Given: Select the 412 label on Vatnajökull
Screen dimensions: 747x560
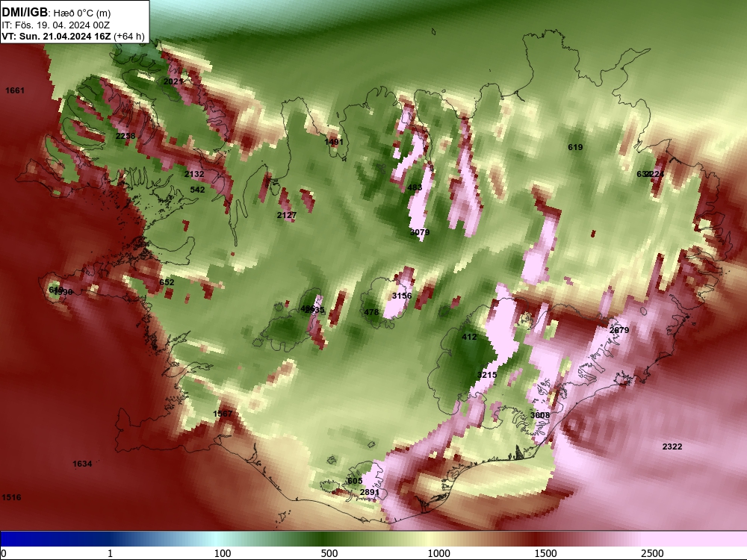Looking at the screenshot, I should click(469, 337).
